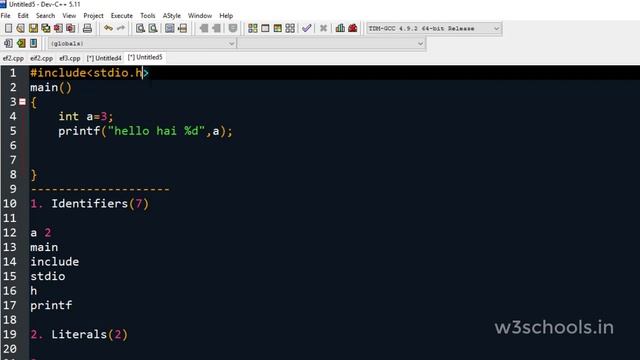640x360 pixels.
Task: Click the Compile & Run icon
Action: pyautogui.click(x=278, y=28)
